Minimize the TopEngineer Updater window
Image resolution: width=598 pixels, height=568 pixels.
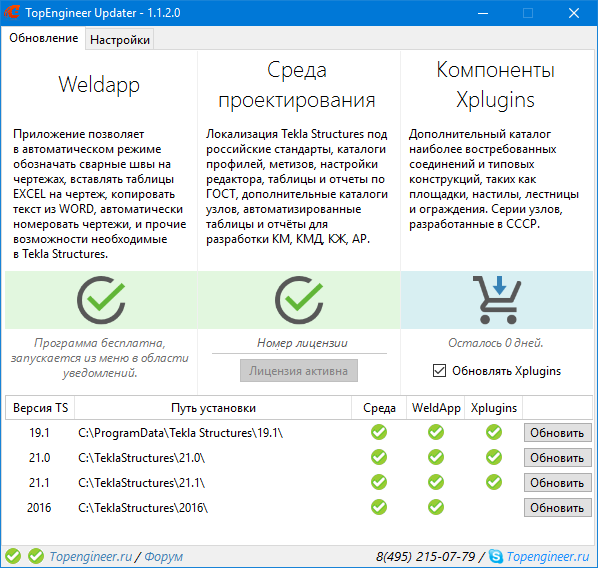tap(483, 13)
